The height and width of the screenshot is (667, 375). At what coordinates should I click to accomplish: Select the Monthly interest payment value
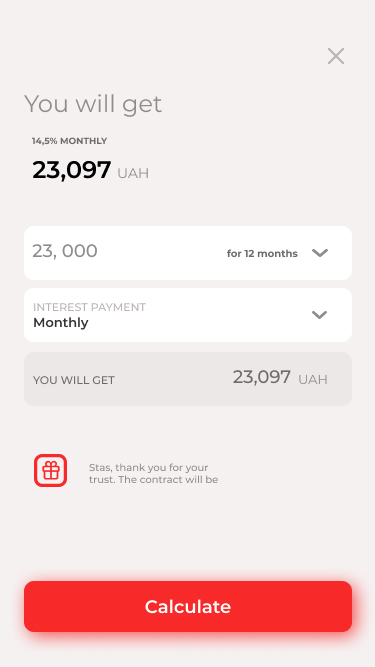pos(188,315)
